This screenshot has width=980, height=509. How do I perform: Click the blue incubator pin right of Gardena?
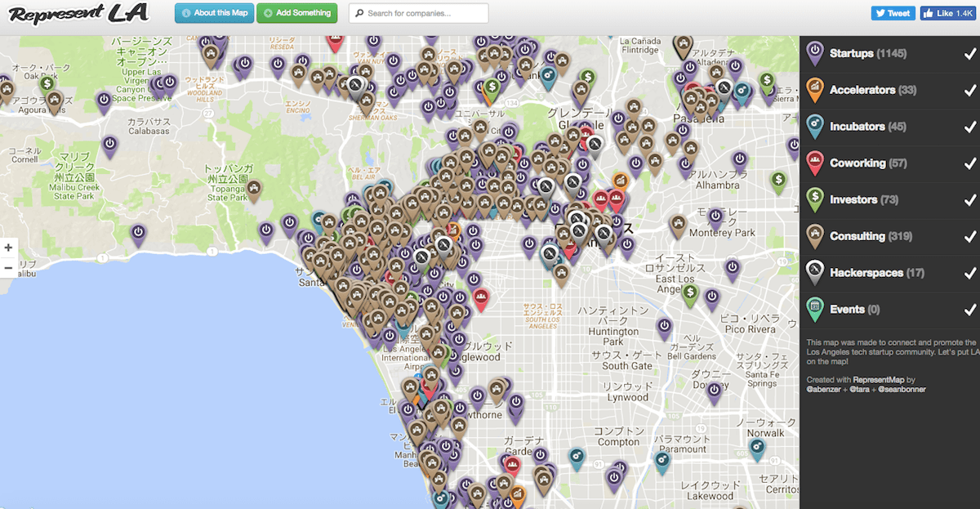pos(577,458)
